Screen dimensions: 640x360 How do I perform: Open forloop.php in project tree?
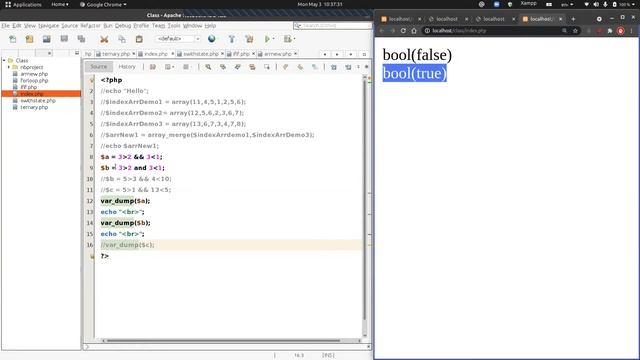(x=34, y=80)
